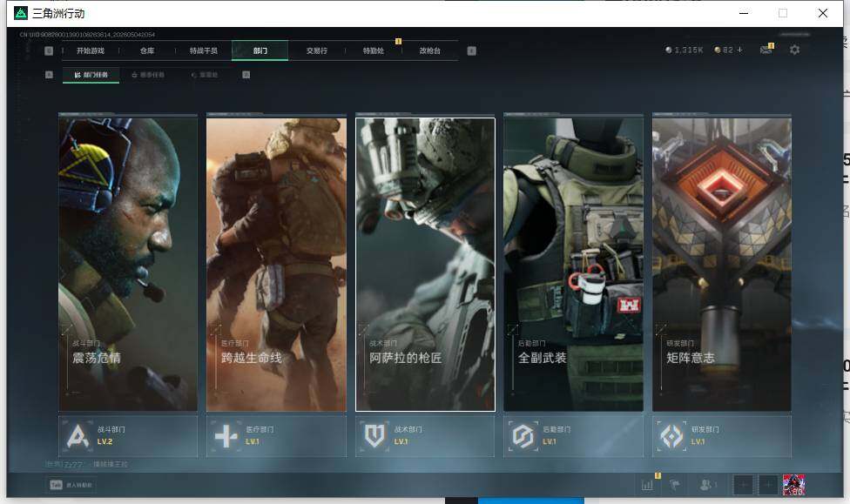Image resolution: width=850 pixels, height=504 pixels.
Task: Open the 震荡危情 combat department card
Action: (128, 265)
